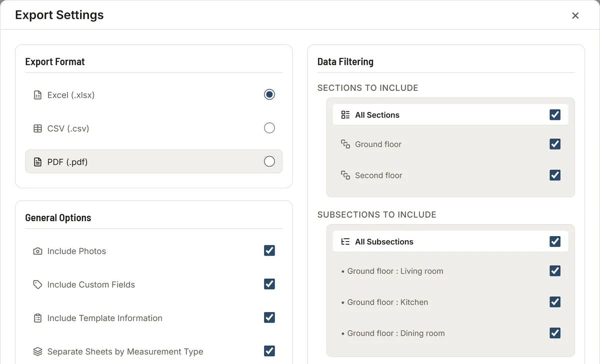Click the All Sections list icon
The height and width of the screenshot is (364, 600).
[345, 115]
